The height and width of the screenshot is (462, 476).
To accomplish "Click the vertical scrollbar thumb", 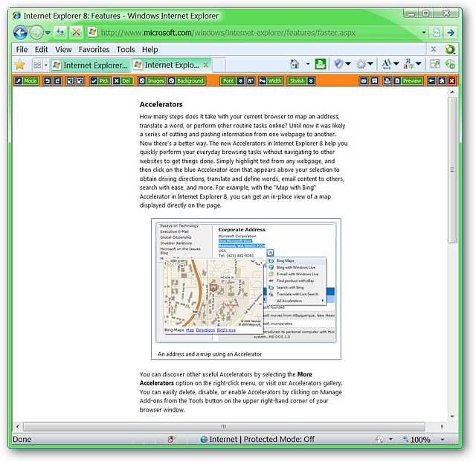I will click(452, 170).
